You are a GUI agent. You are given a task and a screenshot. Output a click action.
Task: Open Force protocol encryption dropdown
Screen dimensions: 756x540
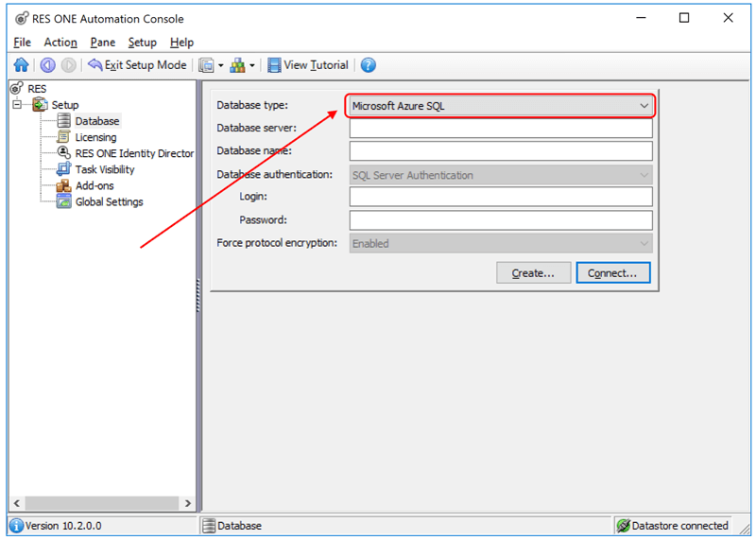pyautogui.click(x=501, y=243)
